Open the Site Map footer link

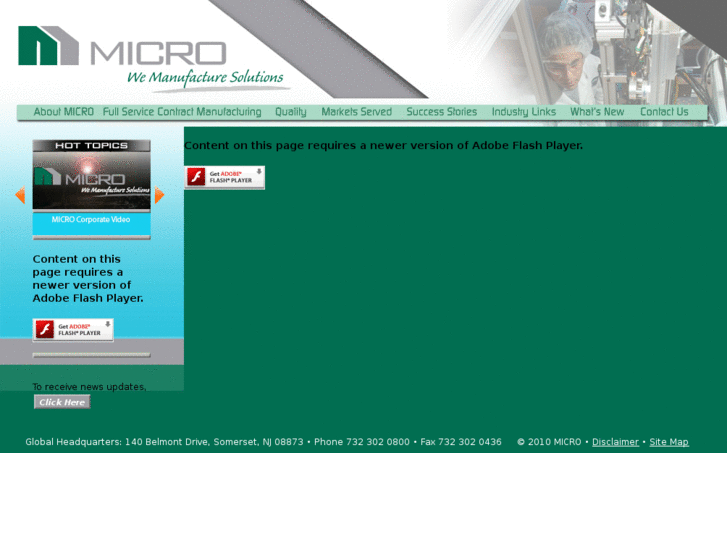[x=669, y=442]
